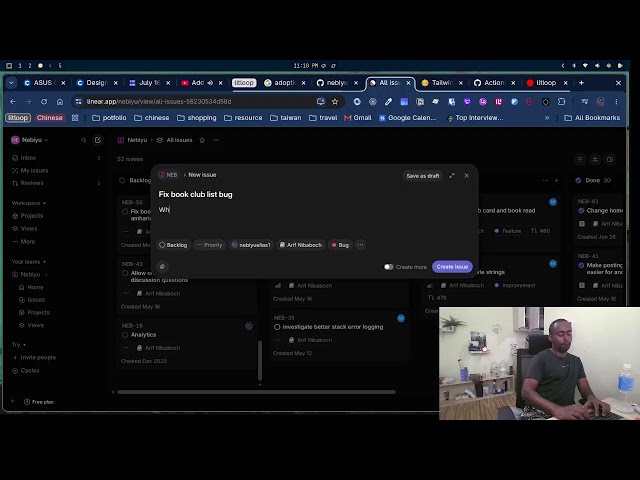Toggle status circle of Analytics issue
The height and width of the screenshot is (480, 640).
click(x=125, y=335)
